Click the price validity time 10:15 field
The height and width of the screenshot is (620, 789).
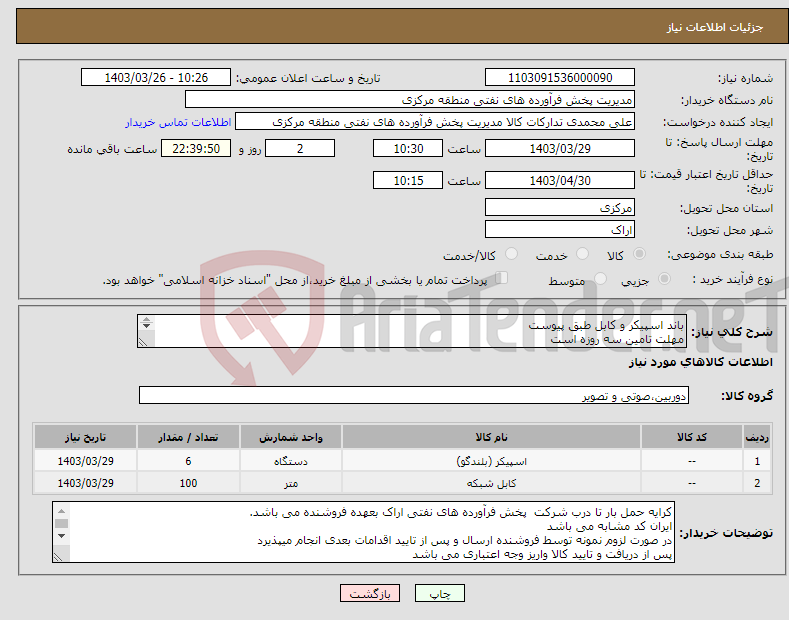[408, 180]
